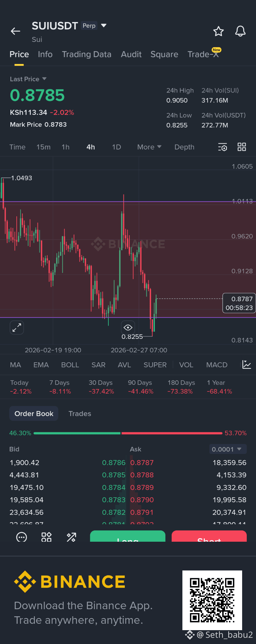Screen dimensions: 256x644
Task: Tap the Binance logo in footer
Action: 70,581
